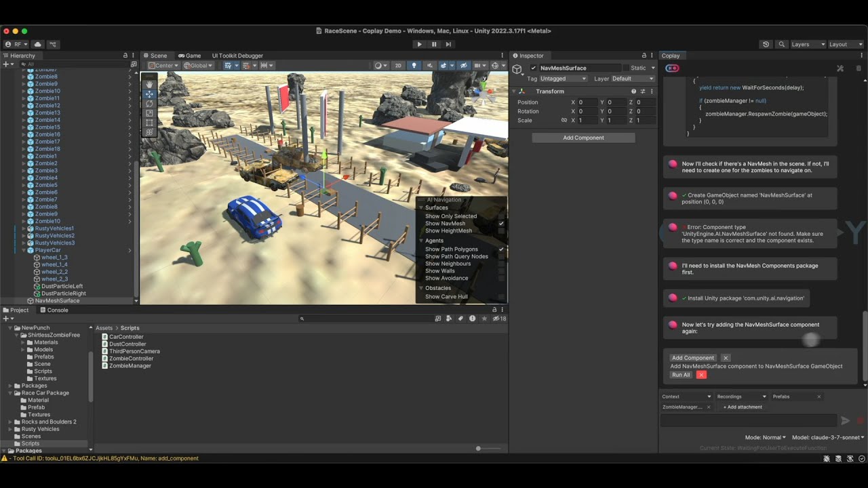Screen dimensions: 868x488
Task: Click the Coplay send message arrow
Action: [x=845, y=420]
